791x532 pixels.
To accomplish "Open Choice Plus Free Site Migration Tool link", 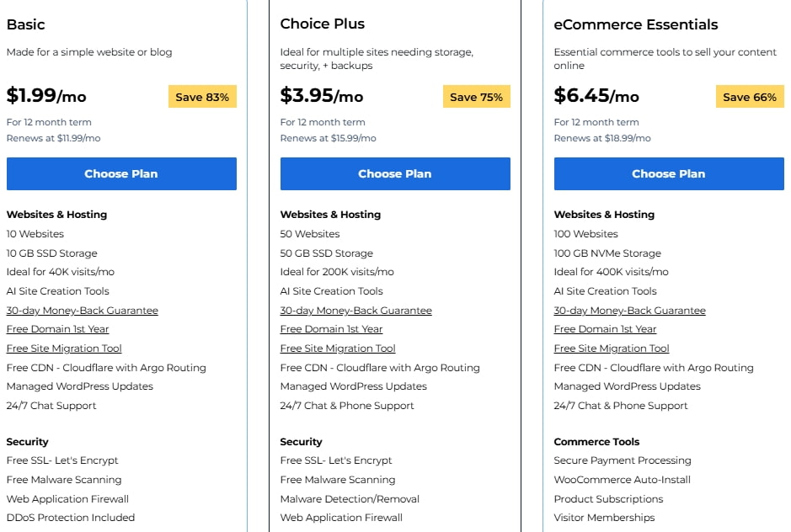I will click(338, 348).
